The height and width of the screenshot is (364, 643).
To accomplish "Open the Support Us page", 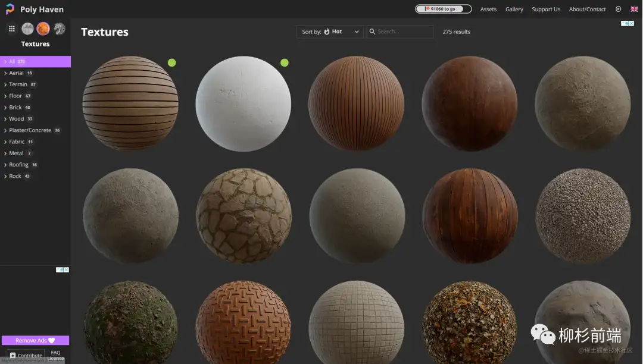I will point(545,9).
